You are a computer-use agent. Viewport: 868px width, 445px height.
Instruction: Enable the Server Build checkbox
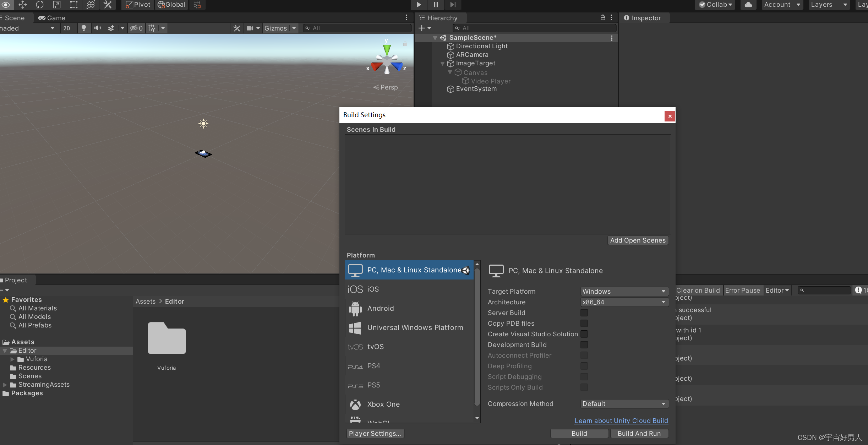pos(584,313)
